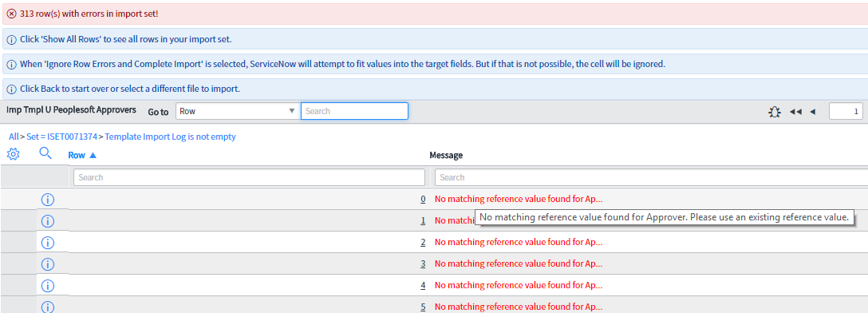This screenshot has height=313, width=868.
Task: Click 'Imp Tmpl U Peoplesoft Approvers' title
Action: 72,110
